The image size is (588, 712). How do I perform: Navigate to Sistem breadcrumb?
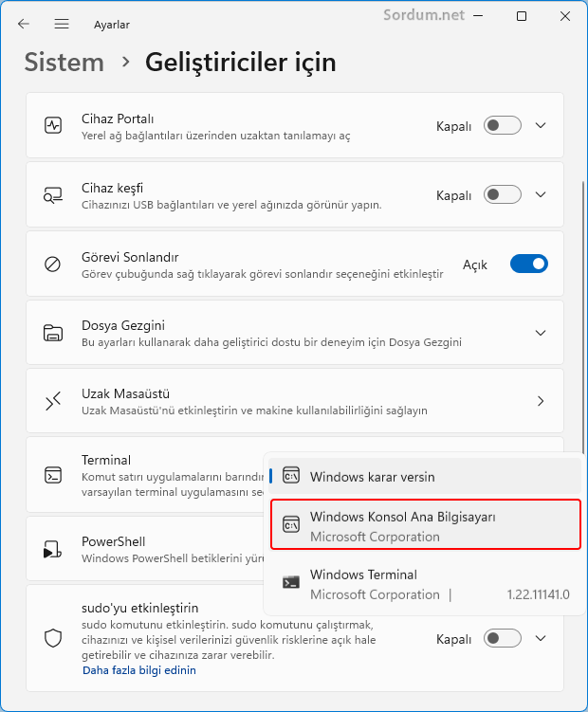pyautogui.click(x=64, y=63)
